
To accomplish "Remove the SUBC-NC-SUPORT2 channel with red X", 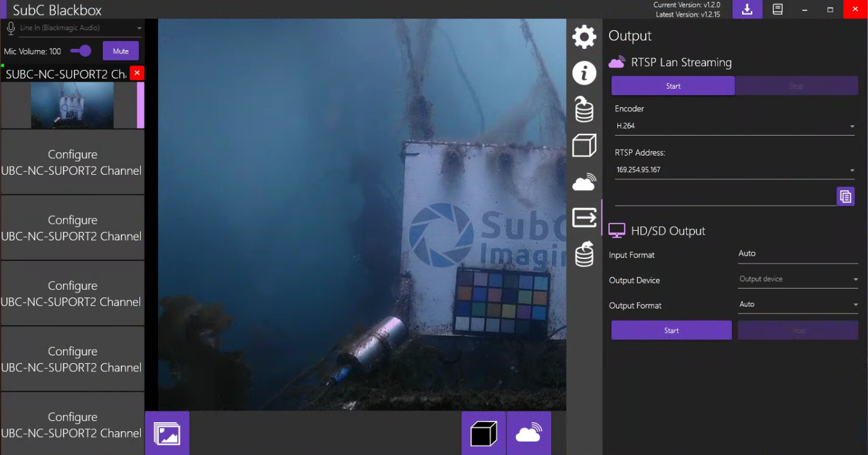I will tap(137, 73).
